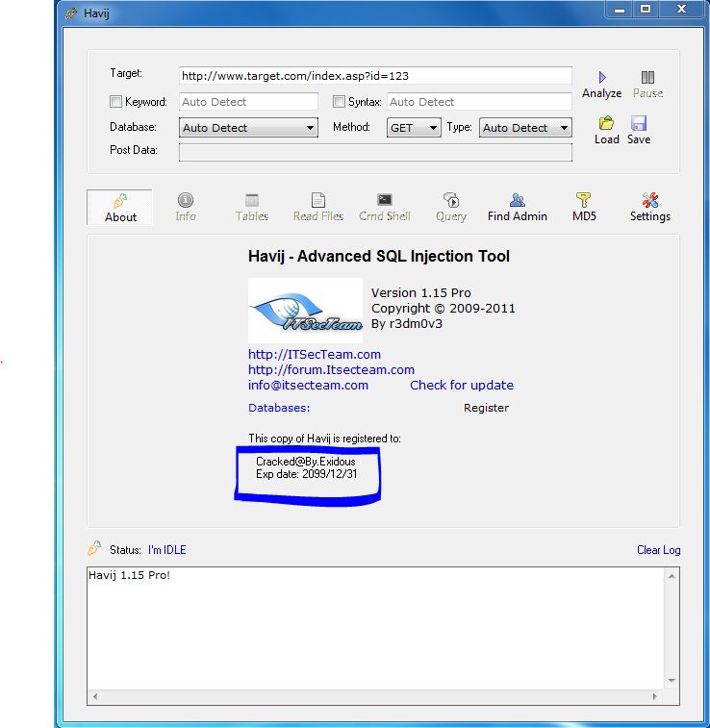The image size is (710, 728).
Task: Open the Tables tab
Action: pos(252,208)
